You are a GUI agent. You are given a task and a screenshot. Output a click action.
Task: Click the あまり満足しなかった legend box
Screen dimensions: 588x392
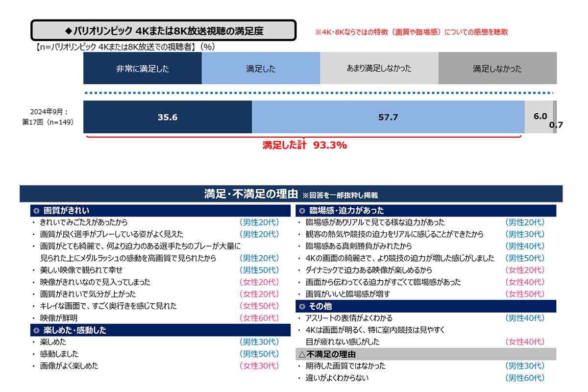tap(379, 69)
